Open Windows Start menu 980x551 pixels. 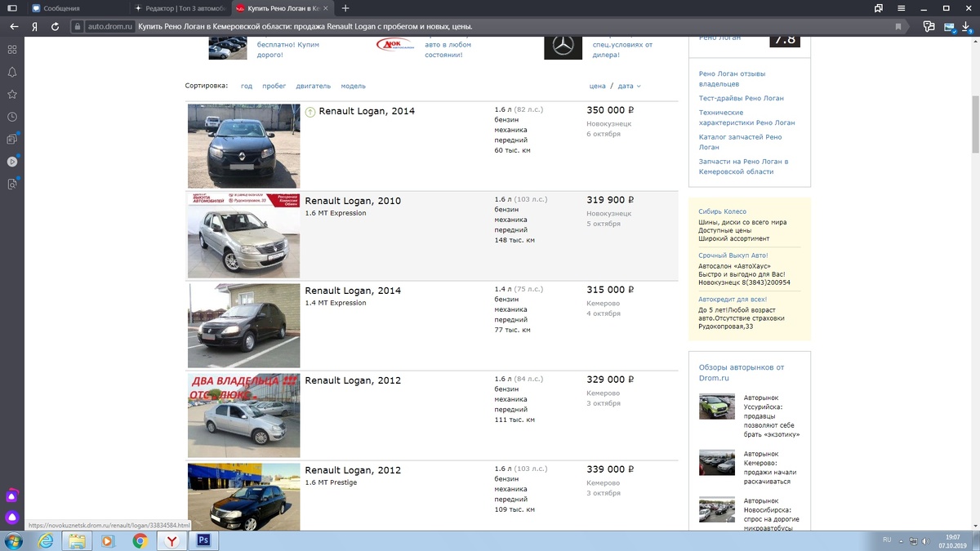click(14, 540)
